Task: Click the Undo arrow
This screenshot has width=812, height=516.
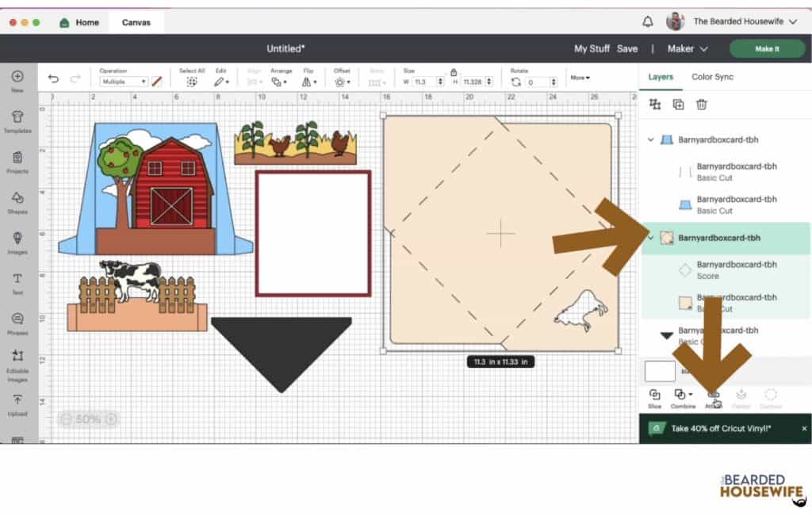Action: (x=53, y=78)
